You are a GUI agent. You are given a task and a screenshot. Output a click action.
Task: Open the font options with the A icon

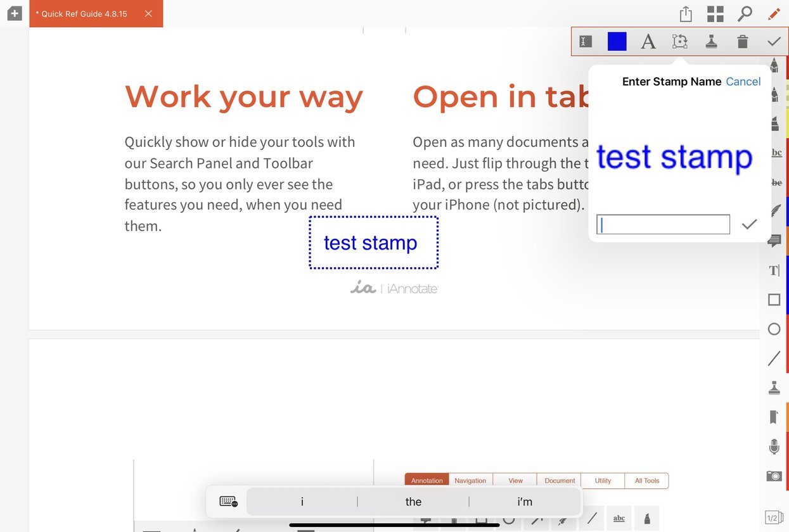[648, 41]
